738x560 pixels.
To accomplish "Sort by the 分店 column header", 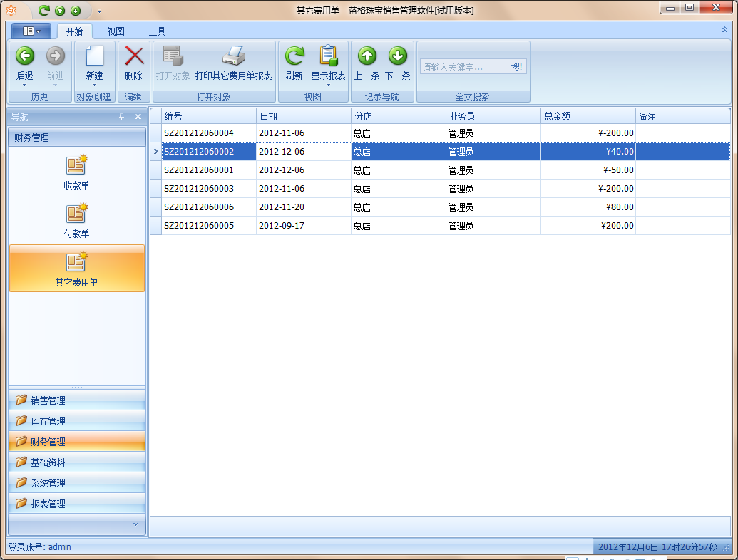I will (x=399, y=116).
